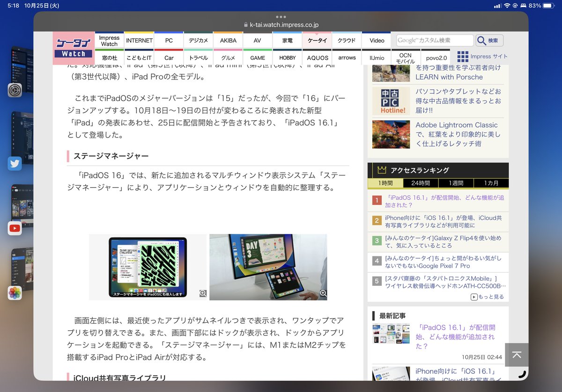Open the povo2.0 tab
The height and width of the screenshot is (392, 562).
pos(436,58)
